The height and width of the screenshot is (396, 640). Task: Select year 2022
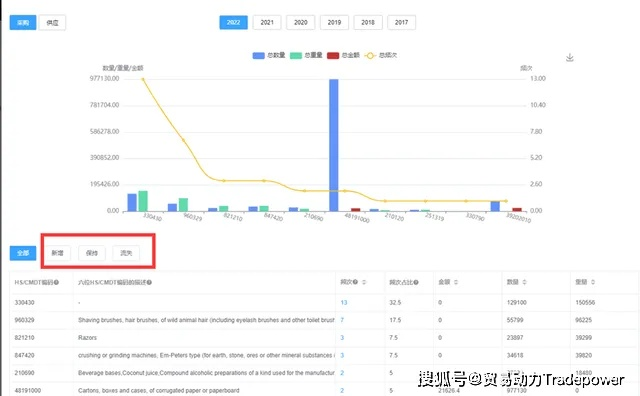[x=233, y=22]
